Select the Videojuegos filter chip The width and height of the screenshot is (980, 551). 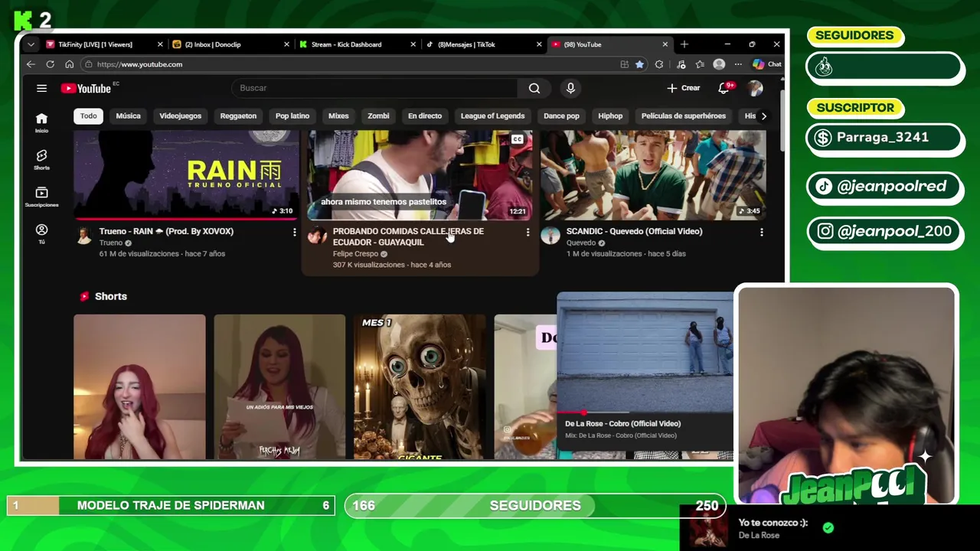pos(180,116)
